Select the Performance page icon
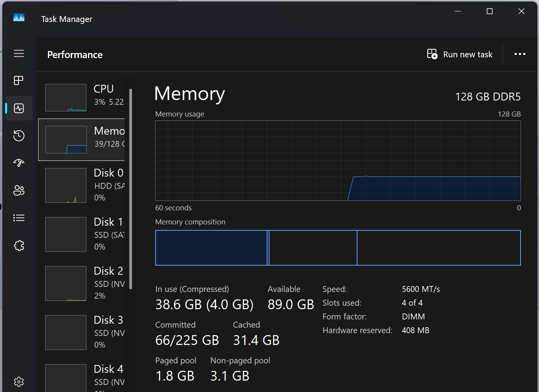 pyautogui.click(x=19, y=108)
